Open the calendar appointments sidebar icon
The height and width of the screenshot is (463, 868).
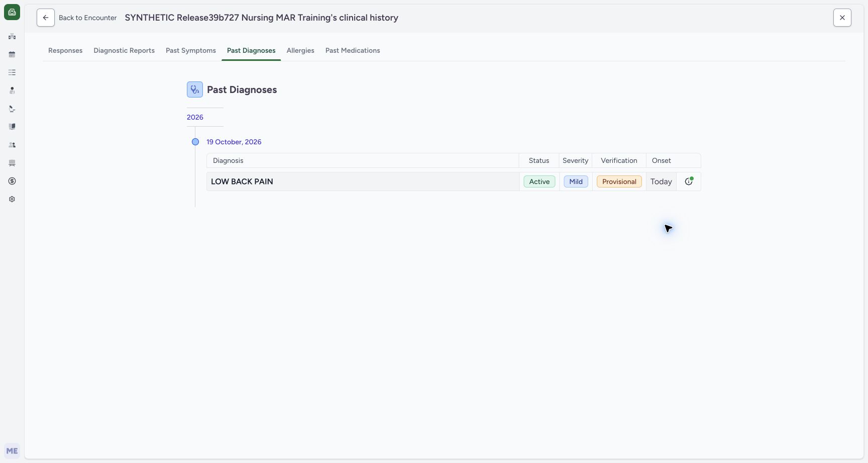tap(12, 54)
